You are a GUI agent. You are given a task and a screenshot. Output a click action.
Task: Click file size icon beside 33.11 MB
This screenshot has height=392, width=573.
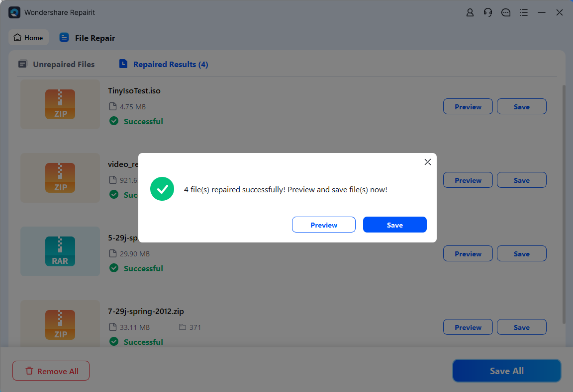[x=113, y=327]
